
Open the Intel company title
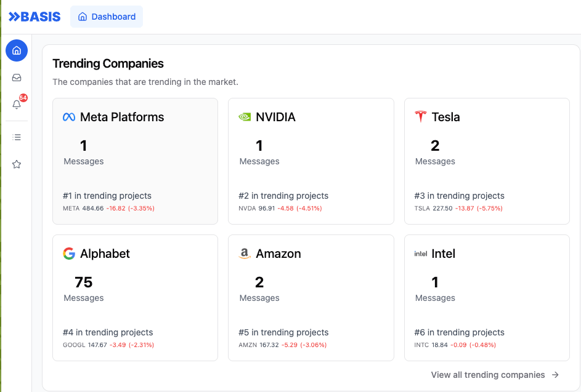pyautogui.click(x=443, y=254)
